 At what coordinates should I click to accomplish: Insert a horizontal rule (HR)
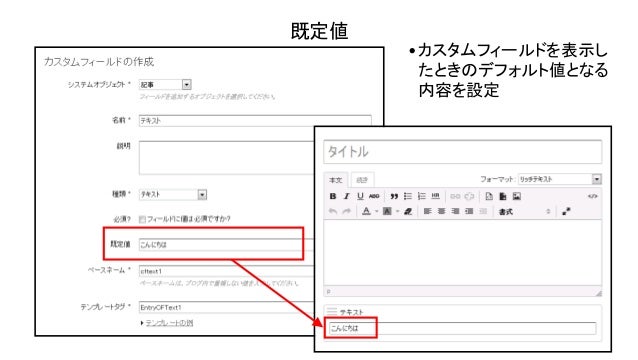435,196
